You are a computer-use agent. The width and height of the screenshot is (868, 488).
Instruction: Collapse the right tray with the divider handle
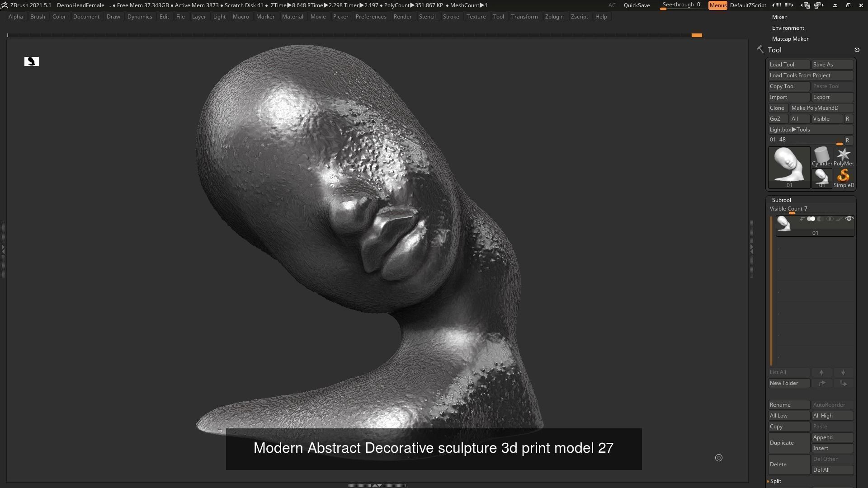point(751,249)
